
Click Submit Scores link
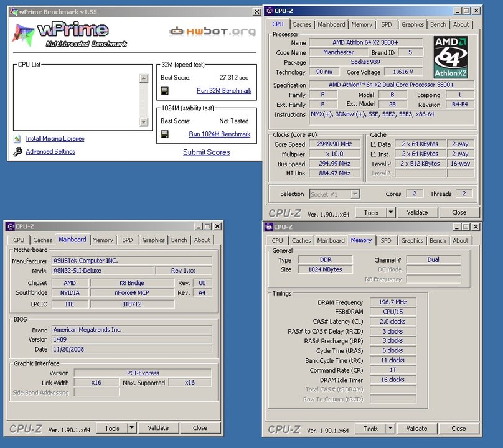[207, 152]
